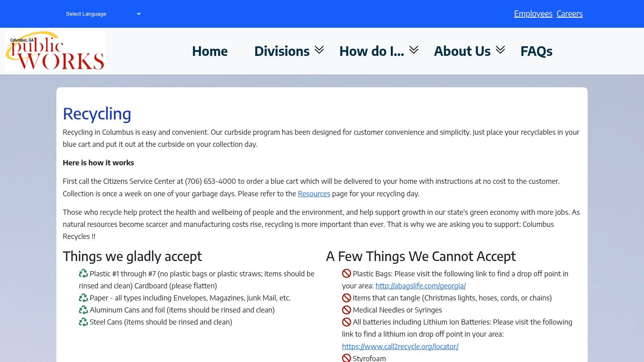
Task: Expand the chevron next to Divisions
Action: pyautogui.click(x=319, y=50)
